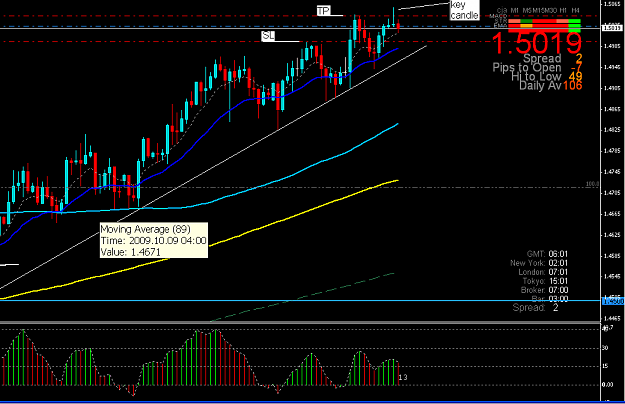The width and height of the screenshot is (625, 404).
Task: Click the H4 timeframe header in signal panel
Action: point(575,10)
